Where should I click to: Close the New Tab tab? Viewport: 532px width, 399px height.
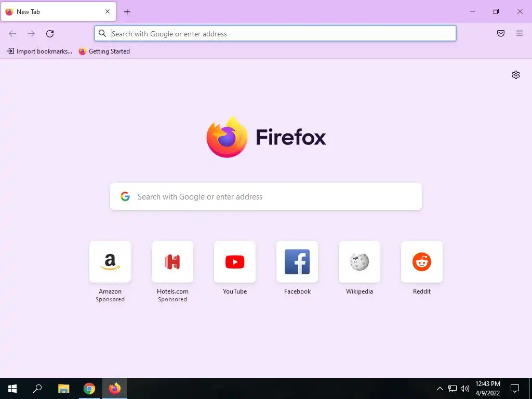coord(108,11)
